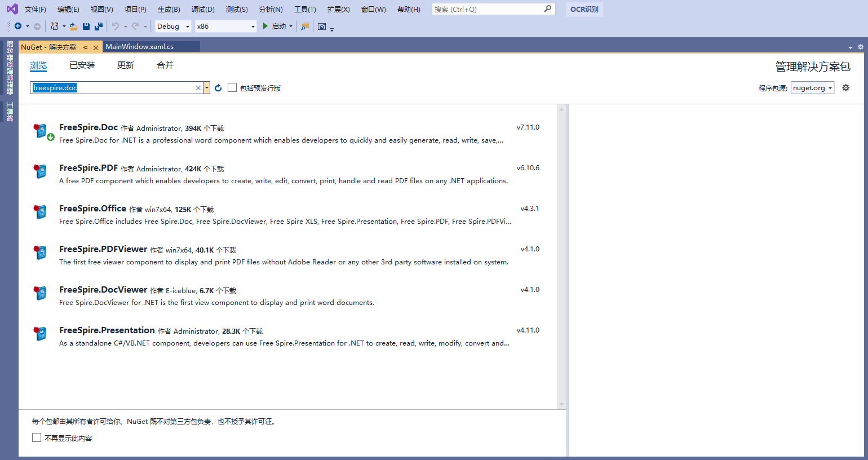Select the FreeSpire.Office package title
This screenshot has height=460, width=868.
point(92,209)
